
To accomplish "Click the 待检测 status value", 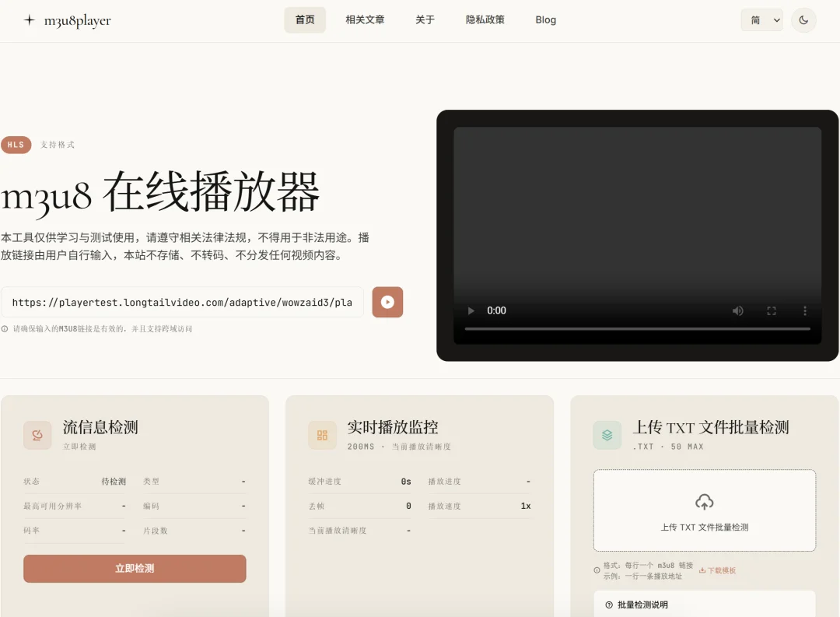I will pos(114,482).
